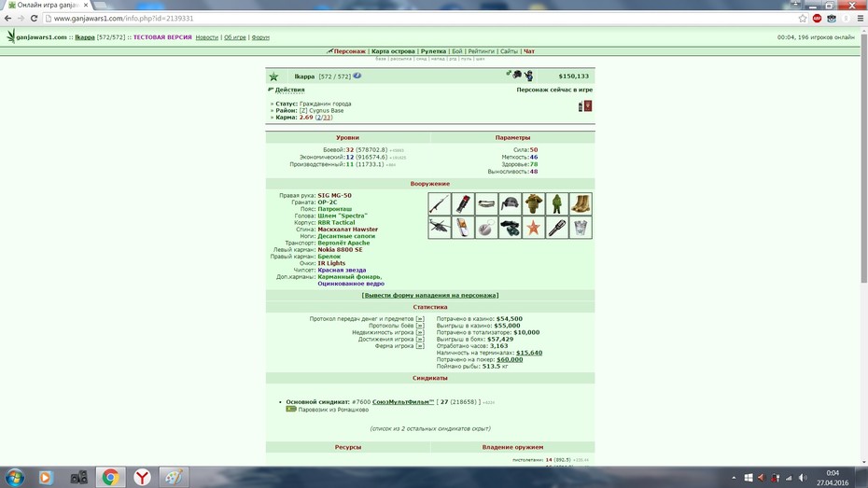Viewport: 868px width, 488px height.
Task: Open volume control in system tray
Action: [x=803, y=478]
